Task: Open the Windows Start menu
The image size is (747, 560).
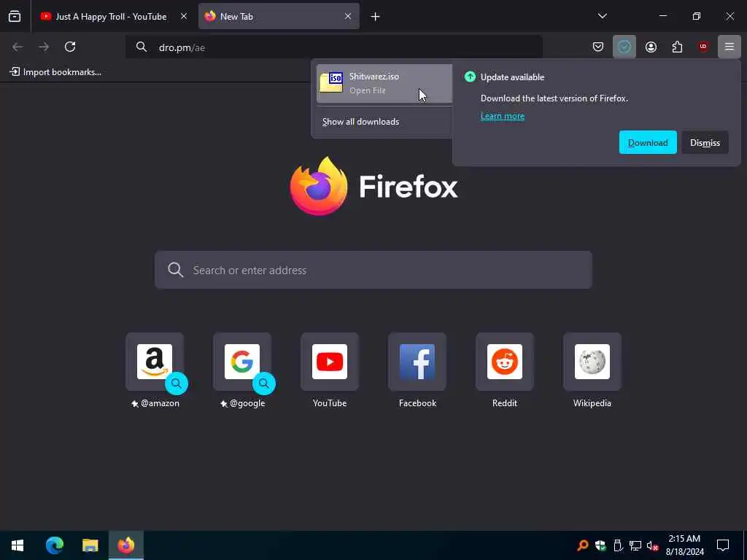Action: (18, 545)
